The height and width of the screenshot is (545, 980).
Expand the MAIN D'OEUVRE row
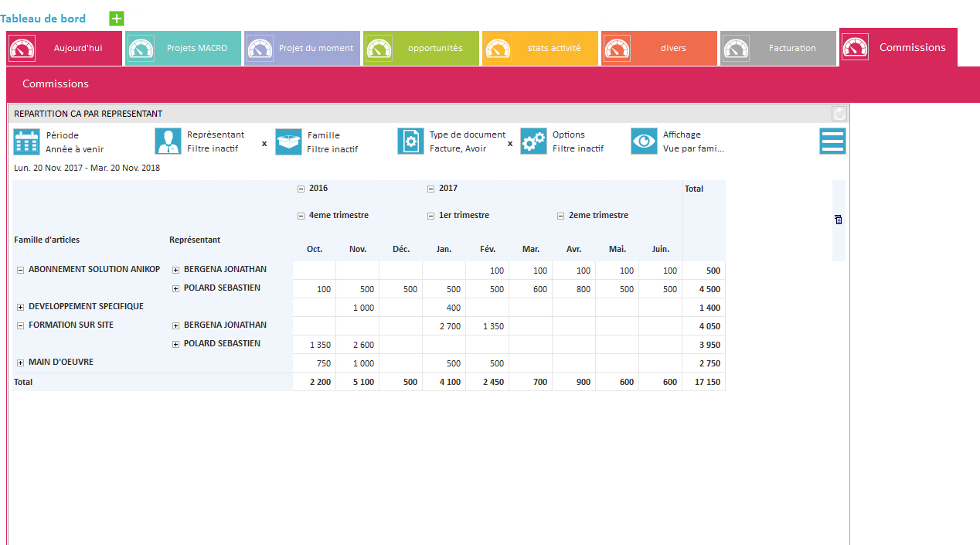(x=20, y=363)
